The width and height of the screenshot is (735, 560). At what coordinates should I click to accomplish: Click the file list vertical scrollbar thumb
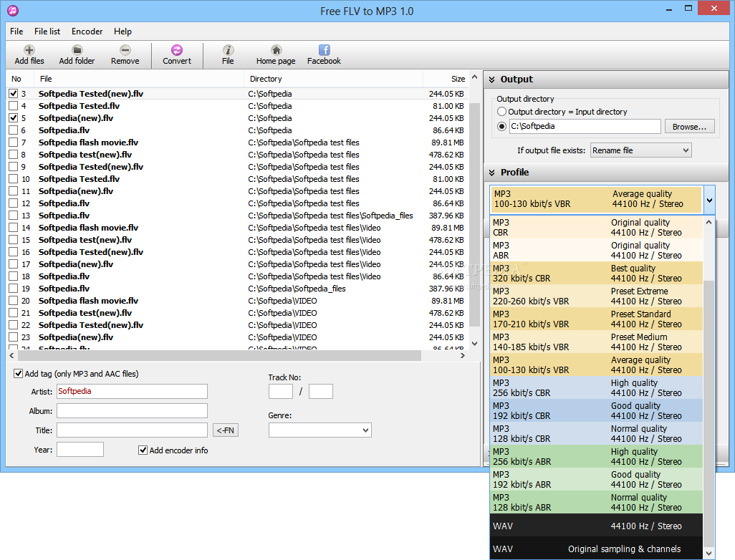(474, 213)
